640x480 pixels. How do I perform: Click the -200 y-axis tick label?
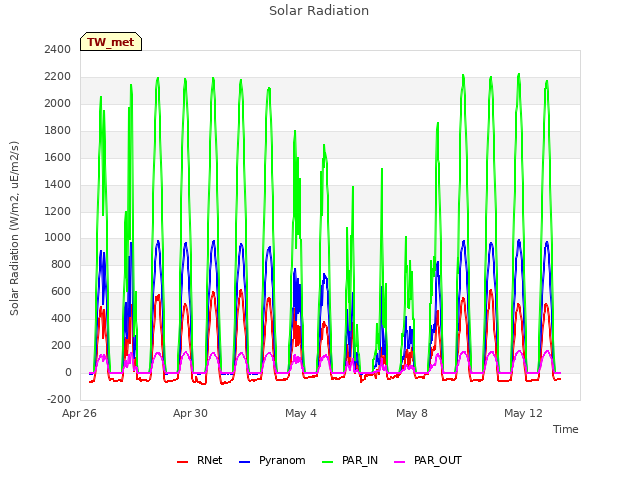coord(59,399)
